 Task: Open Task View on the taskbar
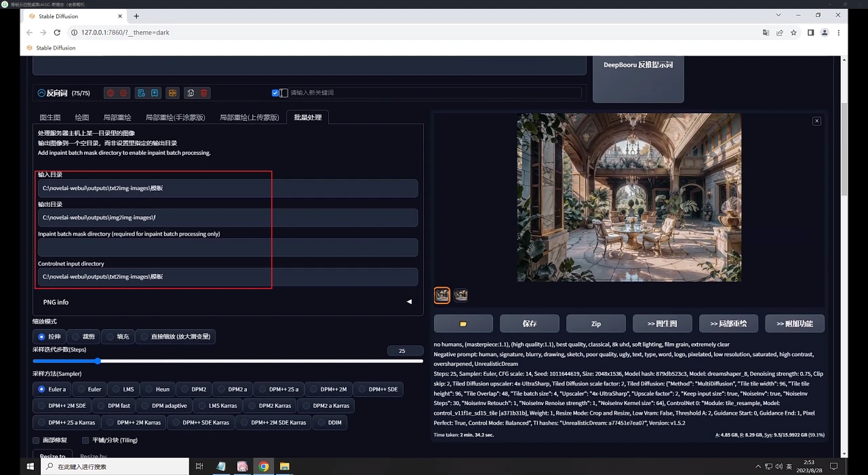tap(199, 466)
